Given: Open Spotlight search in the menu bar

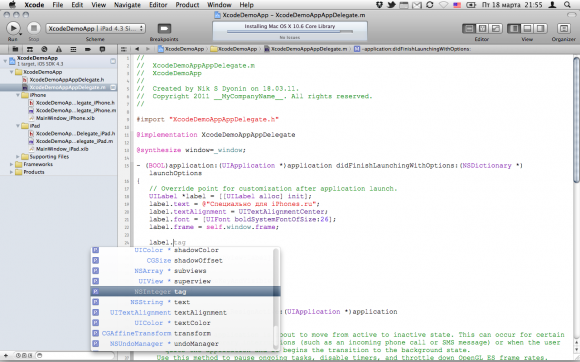Looking at the screenshot, I should (567, 5).
